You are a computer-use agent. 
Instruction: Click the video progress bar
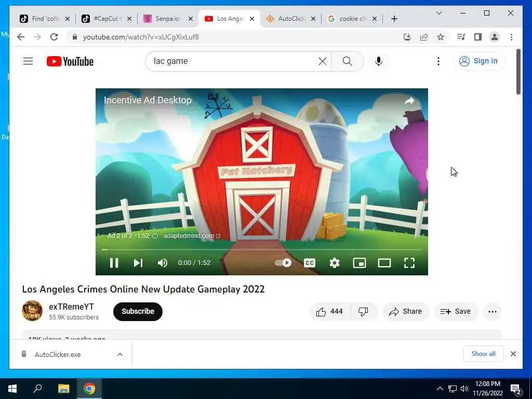point(262,250)
